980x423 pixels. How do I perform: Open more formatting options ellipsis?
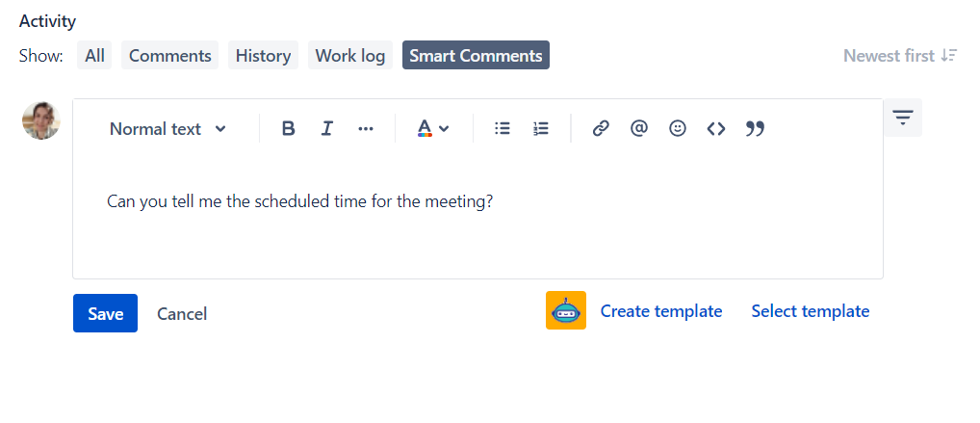366,128
